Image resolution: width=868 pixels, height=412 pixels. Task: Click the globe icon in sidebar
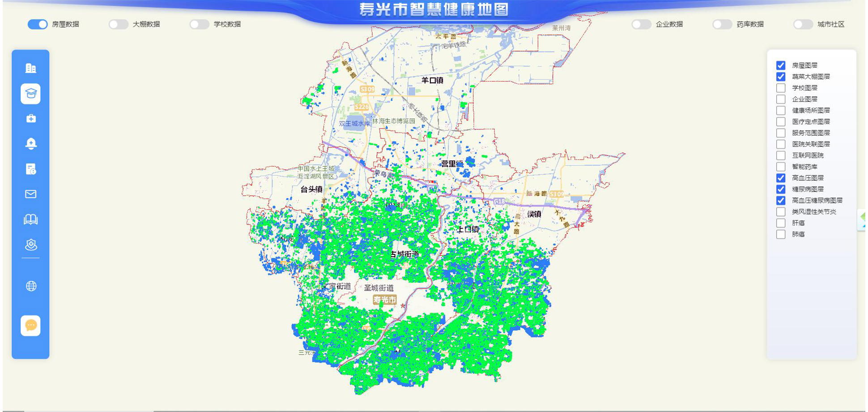[x=30, y=286]
